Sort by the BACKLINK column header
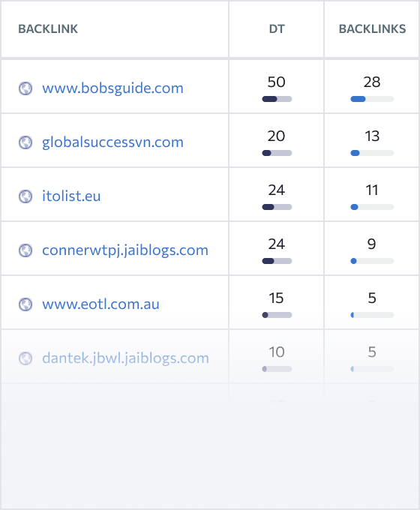This screenshot has width=420, height=510. pos(48,29)
